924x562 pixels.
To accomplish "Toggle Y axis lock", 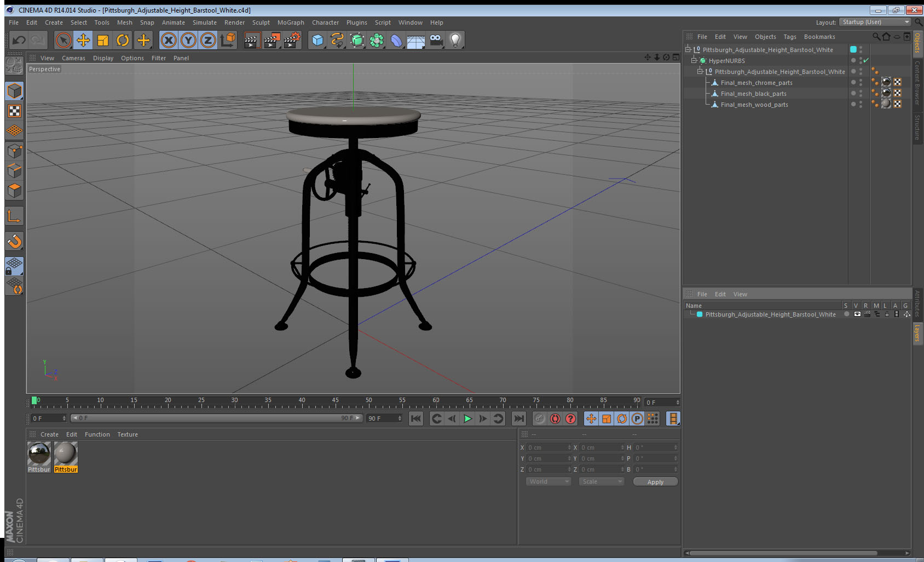I will click(188, 40).
